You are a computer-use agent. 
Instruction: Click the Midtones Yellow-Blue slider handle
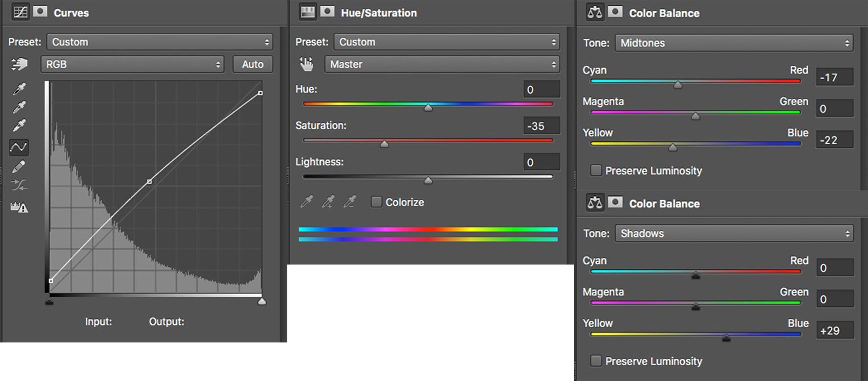pos(672,147)
